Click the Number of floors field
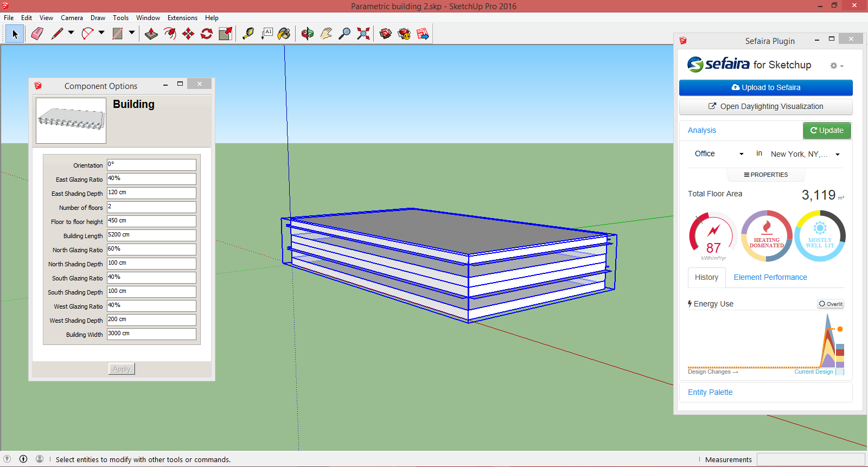The width and height of the screenshot is (868, 467). 151,207
